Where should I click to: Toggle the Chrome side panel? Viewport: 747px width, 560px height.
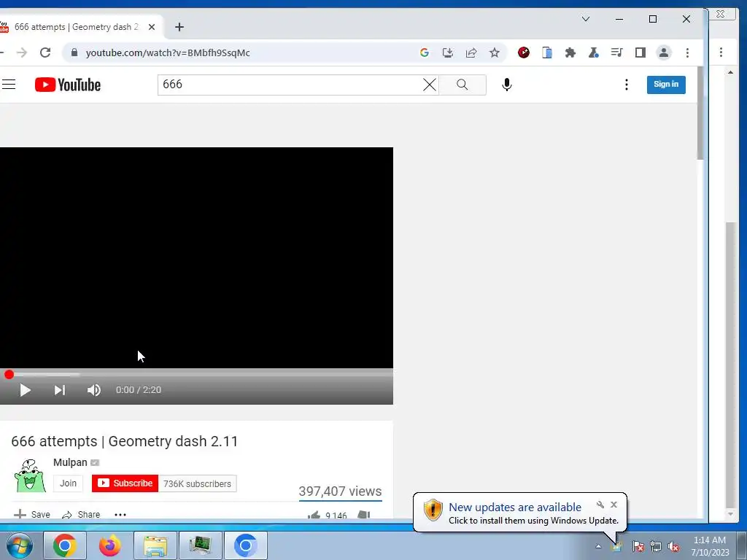click(x=640, y=52)
